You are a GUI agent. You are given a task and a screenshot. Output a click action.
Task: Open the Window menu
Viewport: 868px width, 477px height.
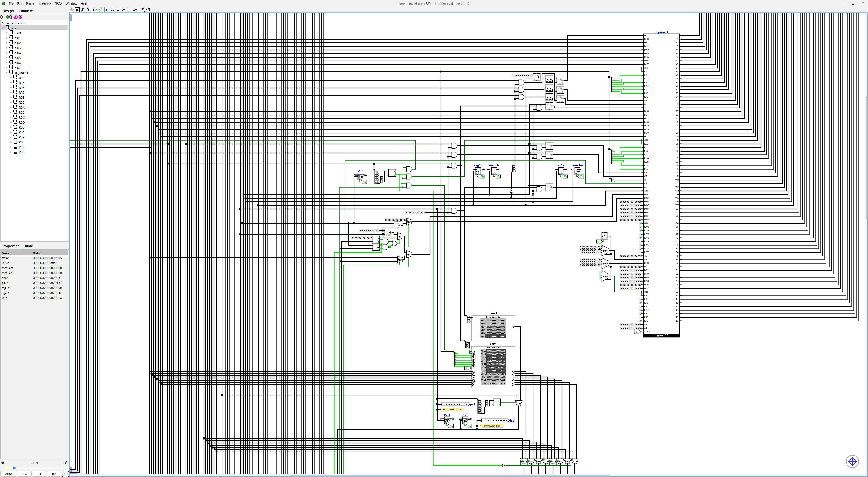(x=71, y=4)
